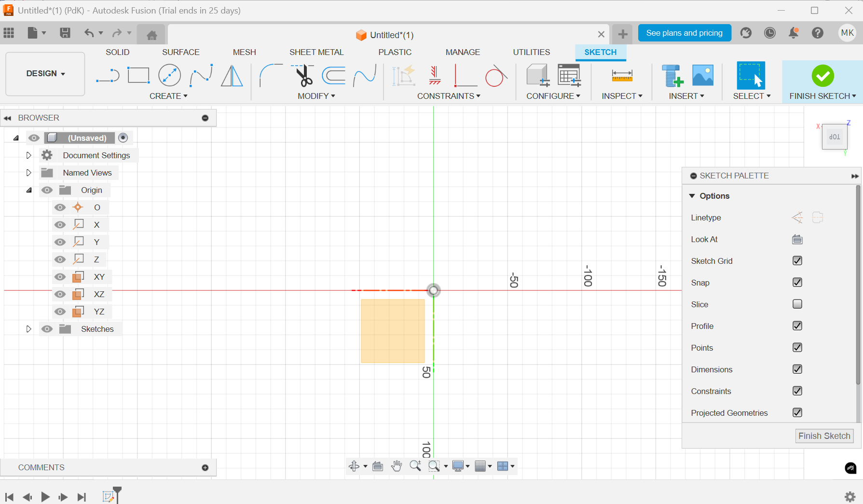
Task: Open Change Parameters table icon
Action: coord(569,76)
